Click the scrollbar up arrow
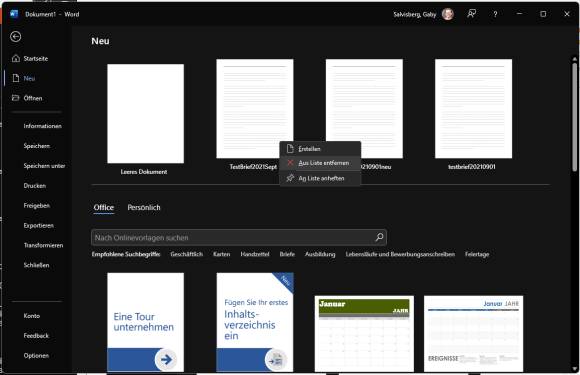Viewport: 580px width, 375px height. 574,59
